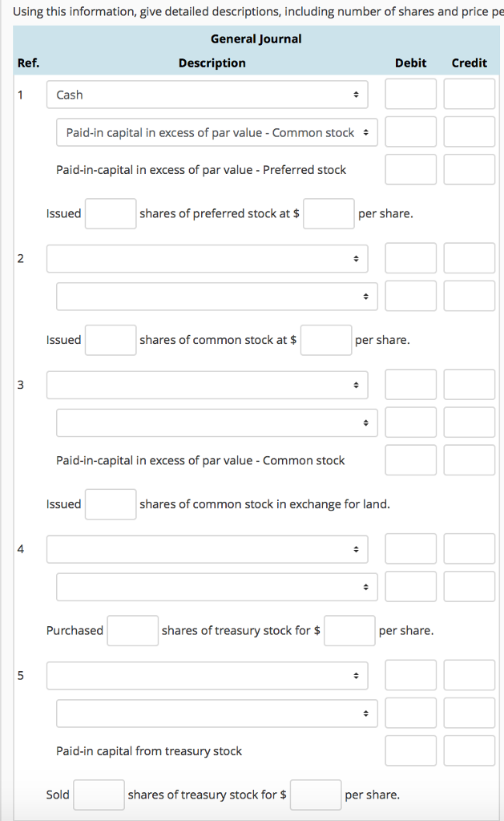Click the shares exchanged for land input in entry 3
Image resolution: width=504 pixels, height=821 pixels.
(110, 504)
